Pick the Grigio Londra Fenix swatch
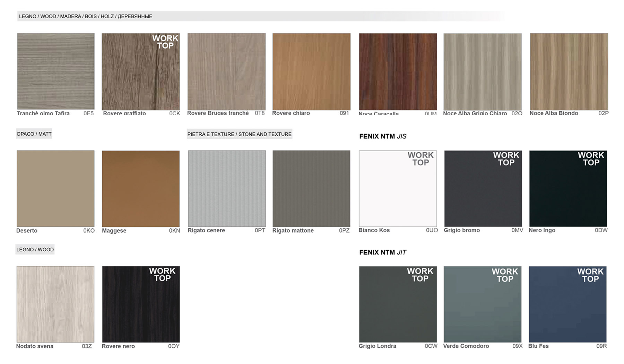Viewport: 624px width, 364px height. (398, 304)
